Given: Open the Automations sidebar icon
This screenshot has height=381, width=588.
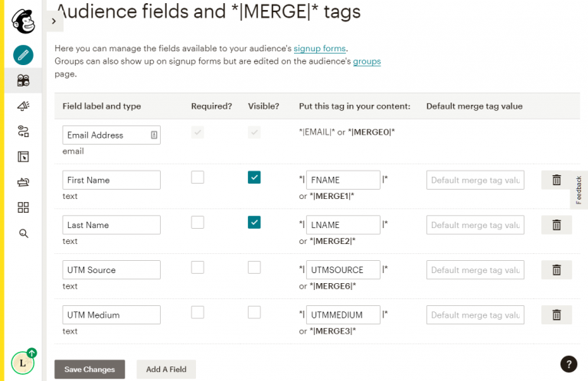Looking at the screenshot, I should (x=23, y=132).
